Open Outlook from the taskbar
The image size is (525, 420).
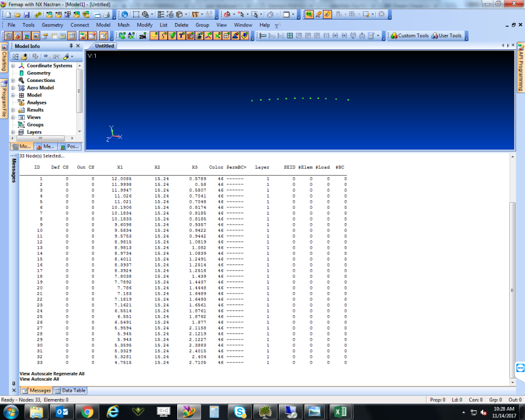62,411
